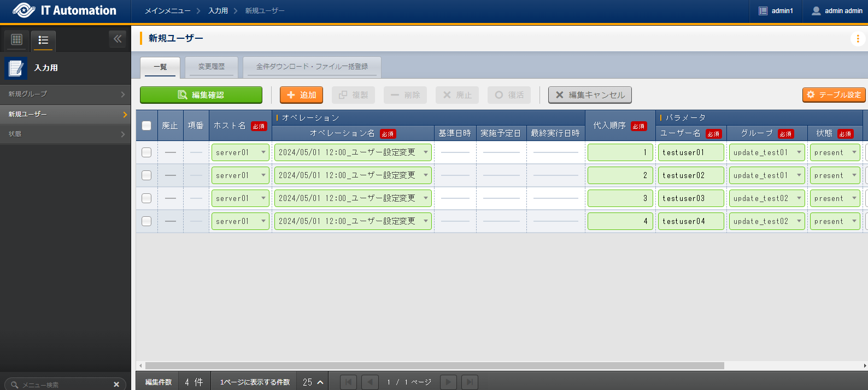
Task: Tick the checkbox for testuser03 row
Action: (x=146, y=198)
